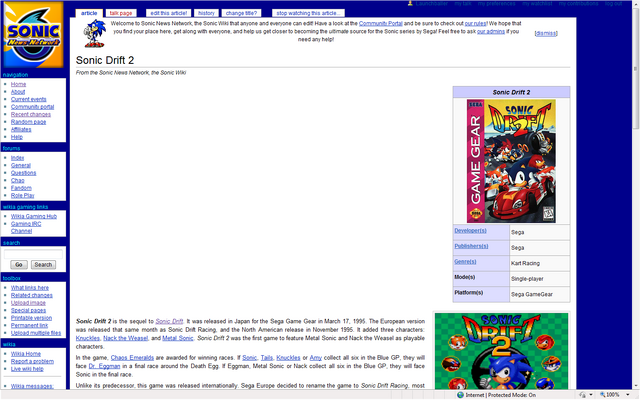Open 'Related changes' in toolbox

(32, 296)
